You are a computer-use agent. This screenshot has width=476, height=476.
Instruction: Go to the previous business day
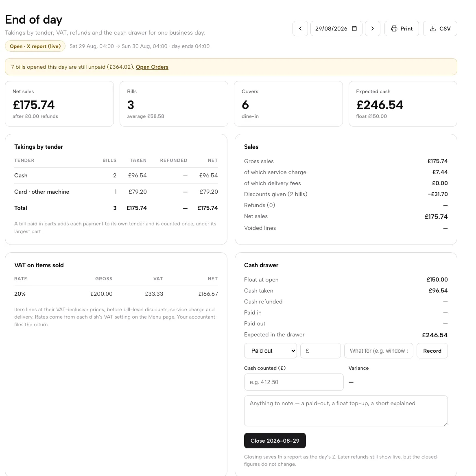tap(300, 28)
